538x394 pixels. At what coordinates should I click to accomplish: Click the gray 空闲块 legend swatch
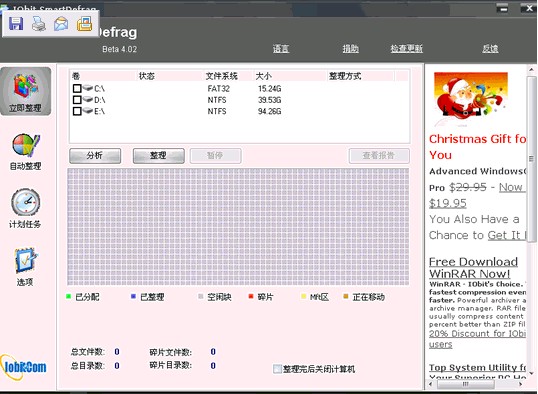[x=201, y=296]
